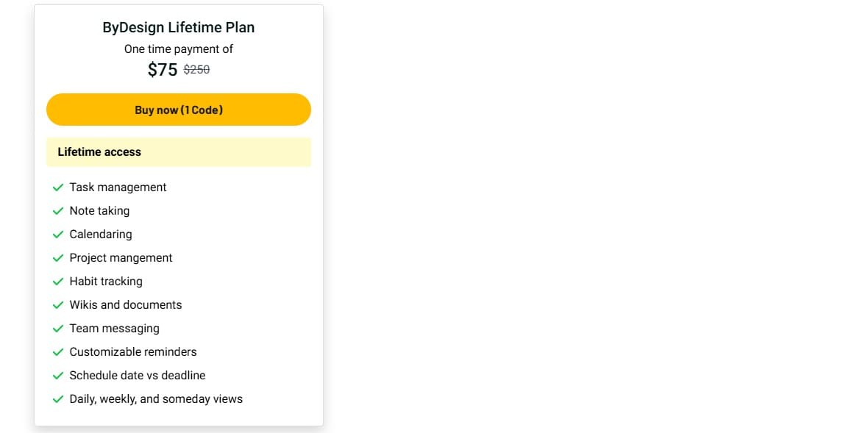Select the Team messaging feature text
The height and width of the screenshot is (433, 868).
pos(114,329)
